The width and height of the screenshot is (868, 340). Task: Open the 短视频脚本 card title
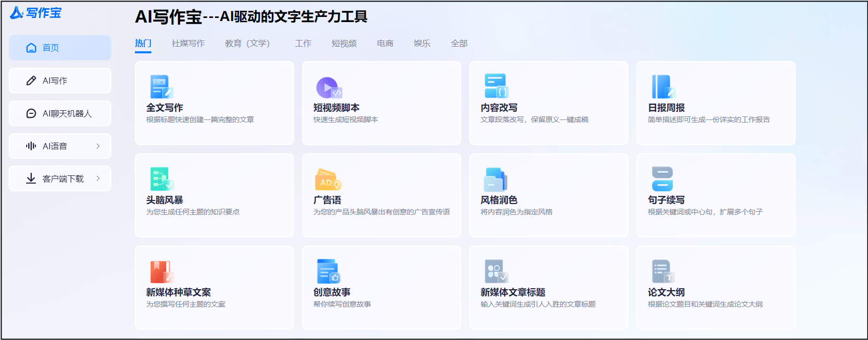(x=337, y=108)
